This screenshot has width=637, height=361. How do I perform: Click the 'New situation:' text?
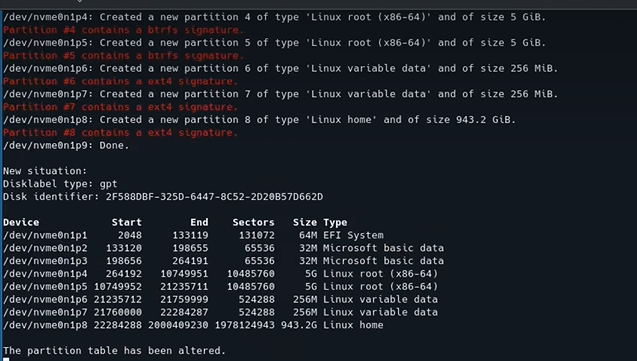pyautogui.click(x=45, y=171)
